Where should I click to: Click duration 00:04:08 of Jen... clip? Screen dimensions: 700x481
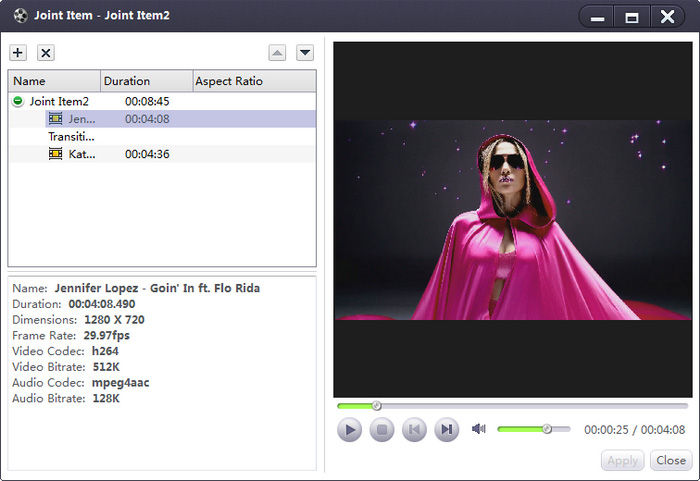click(x=147, y=119)
